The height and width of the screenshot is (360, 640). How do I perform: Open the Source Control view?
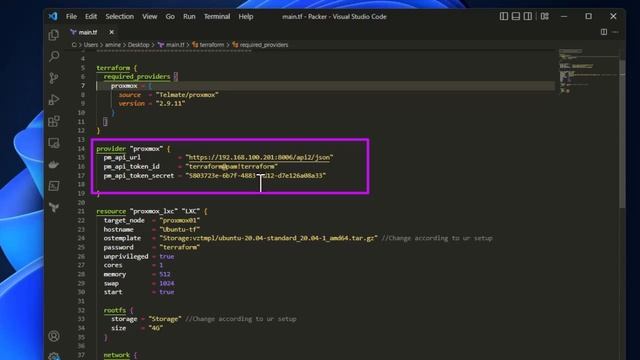click(x=53, y=78)
